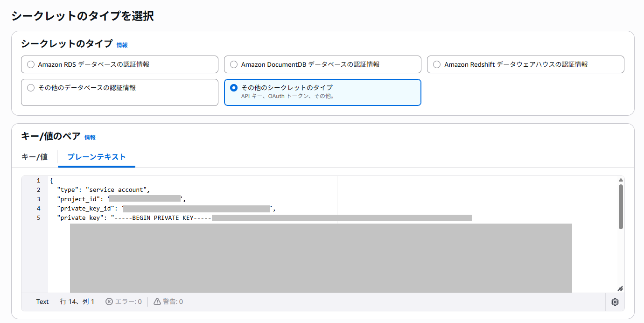Click the warning triangle icon in status bar
This screenshot has height=323, width=644.
pos(157,302)
